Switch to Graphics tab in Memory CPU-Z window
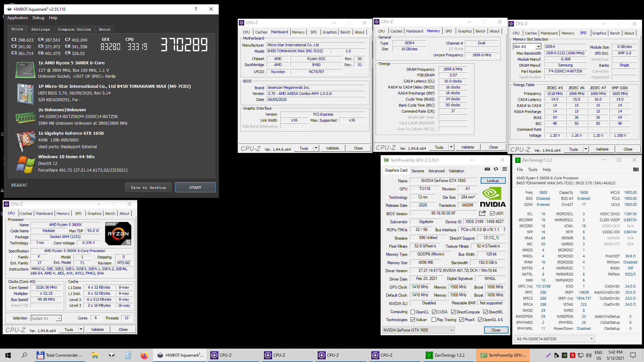The image size is (644, 362). pyautogui.click(x=465, y=31)
